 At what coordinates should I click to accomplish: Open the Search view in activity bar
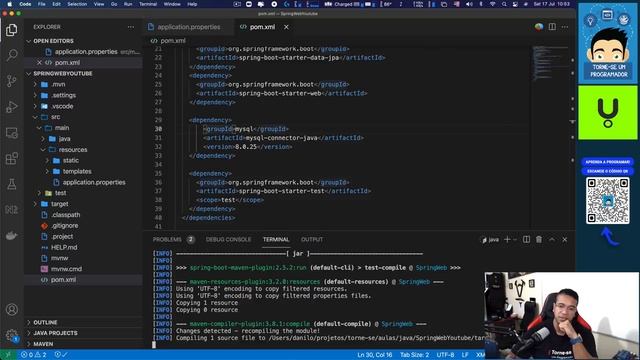click(11, 55)
